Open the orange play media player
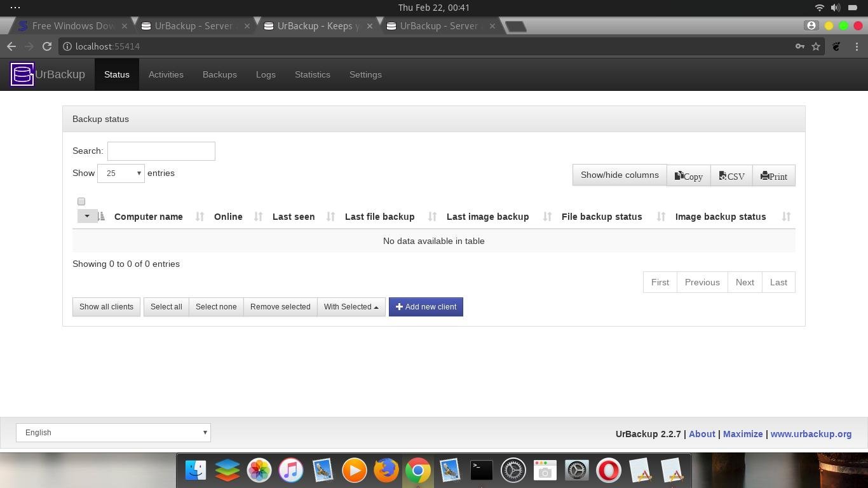The image size is (868, 488). [x=355, y=470]
